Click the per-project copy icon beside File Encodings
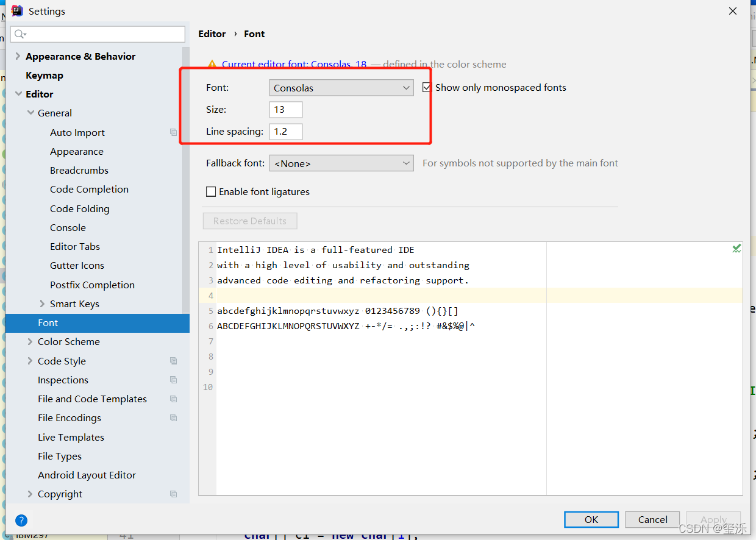The height and width of the screenshot is (540, 756). pos(173,418)
